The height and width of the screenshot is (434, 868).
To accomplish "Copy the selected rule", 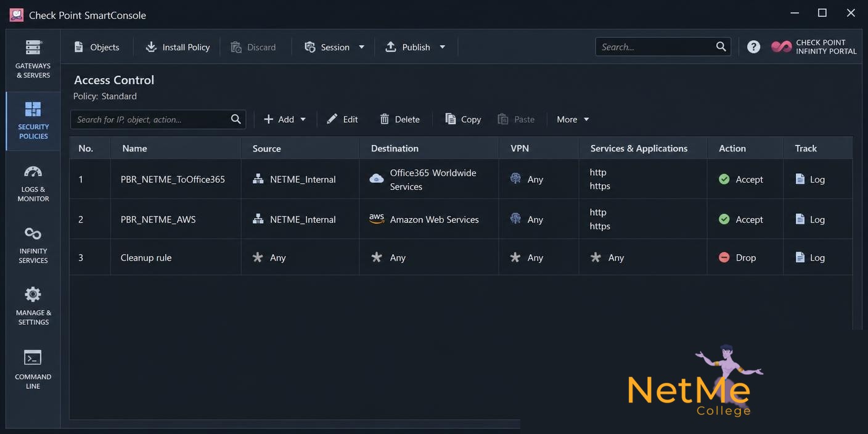I will pyautogui.click(x=463, y=119).
